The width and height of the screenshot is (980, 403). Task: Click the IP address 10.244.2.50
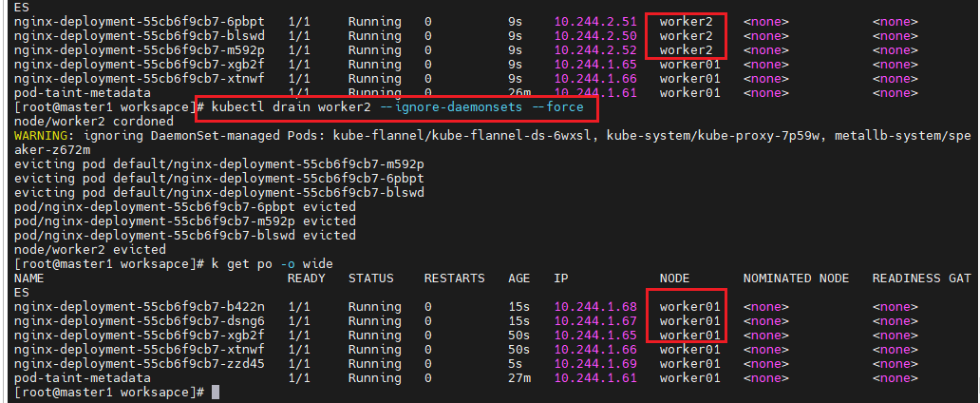coord(595,36)
